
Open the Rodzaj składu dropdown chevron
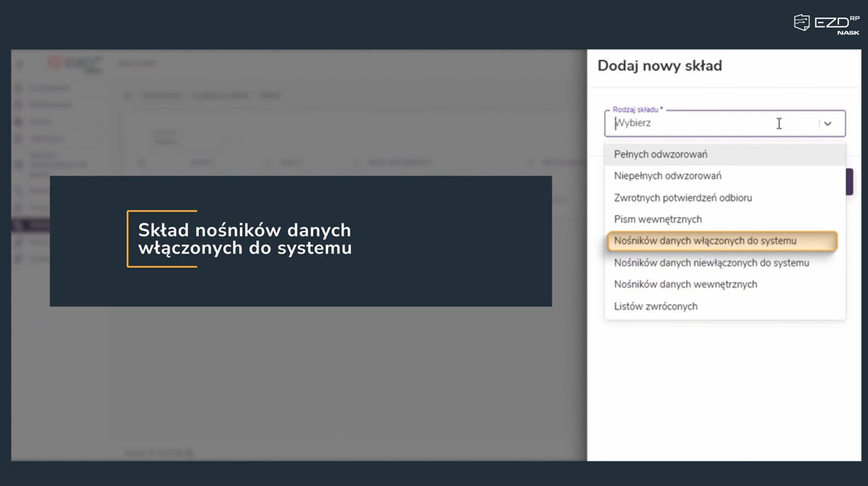[x=827, y=124]
